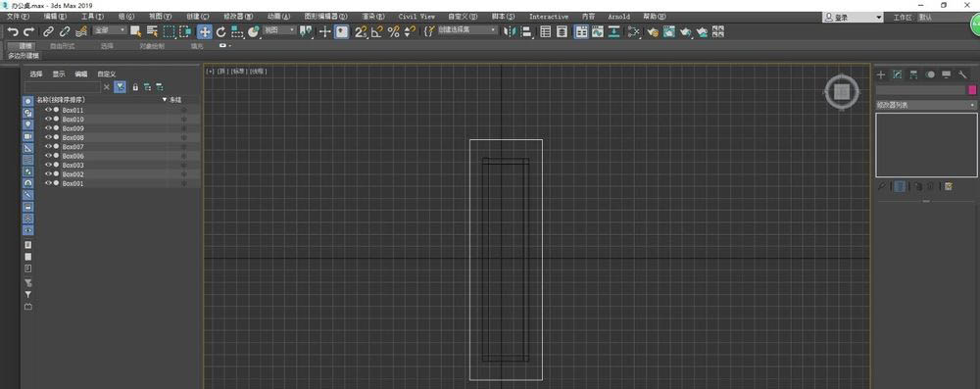Open the modifier list dropdown
Image resolution: width=980 pixels, height=389 pixels.
pos(926,105)
